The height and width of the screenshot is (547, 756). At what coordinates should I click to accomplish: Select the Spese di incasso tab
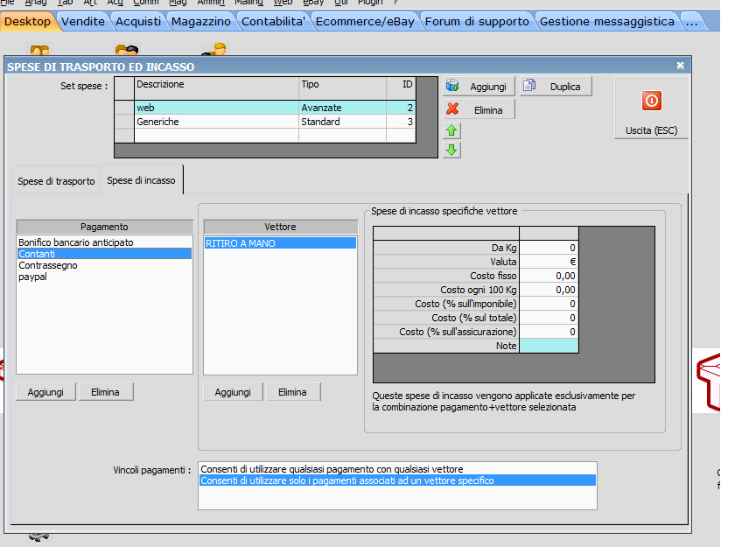pos(141,180)
